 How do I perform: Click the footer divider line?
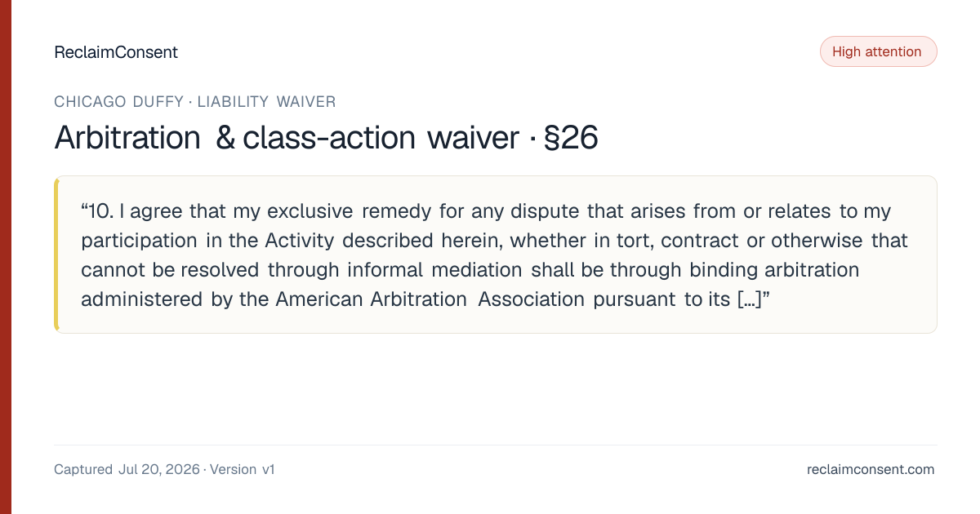(495, 445)
